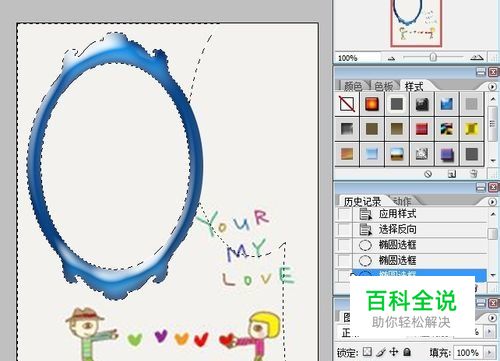Set history brush source beside 应用样式
Screen dimensions: 500x361
pyautogui.click(x=343, y=214)
